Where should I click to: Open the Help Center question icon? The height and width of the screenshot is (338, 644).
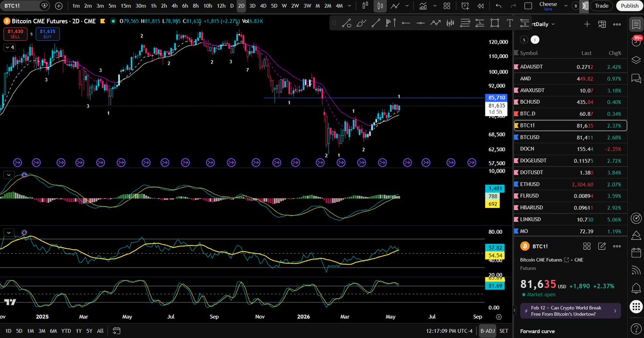[636, 329]
